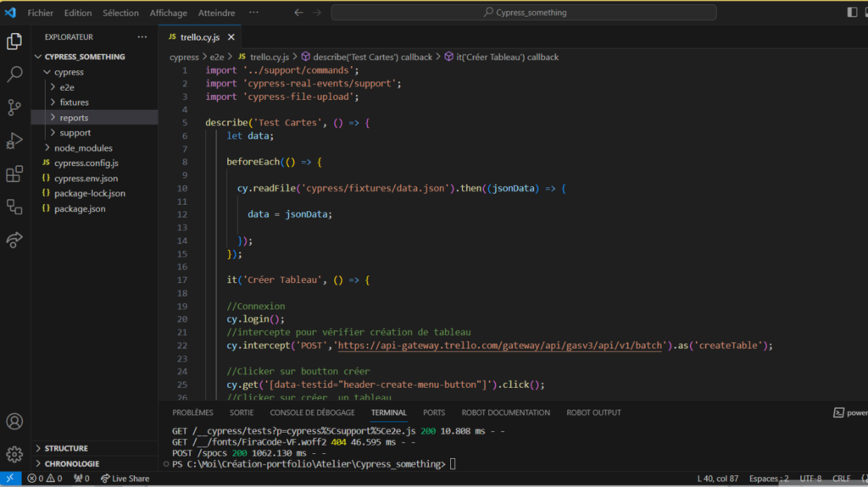Toggle the primary sidebar layout button

[x=852, y=13]
